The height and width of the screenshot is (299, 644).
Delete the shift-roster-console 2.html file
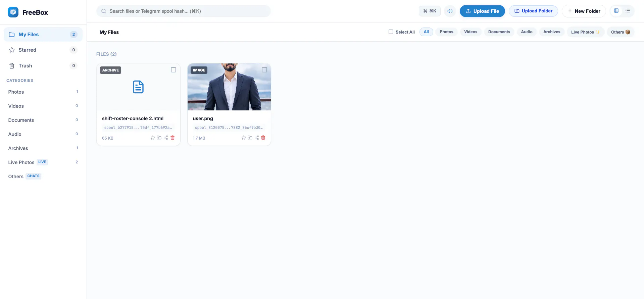172,138
